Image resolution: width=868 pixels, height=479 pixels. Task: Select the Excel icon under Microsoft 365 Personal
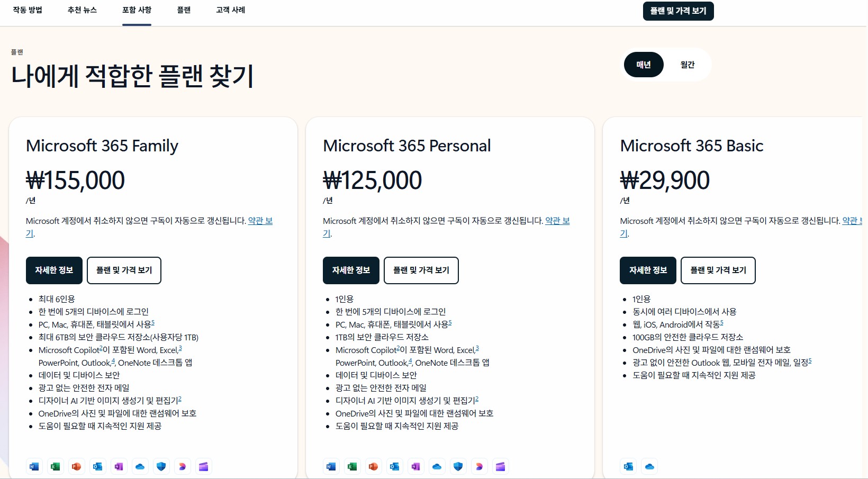pos(352,466)
